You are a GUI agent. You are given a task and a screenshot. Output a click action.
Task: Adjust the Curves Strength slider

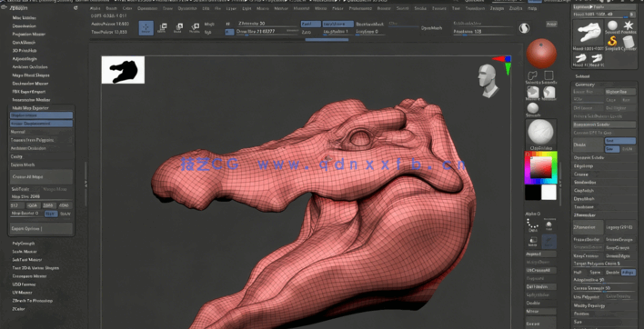604,288
